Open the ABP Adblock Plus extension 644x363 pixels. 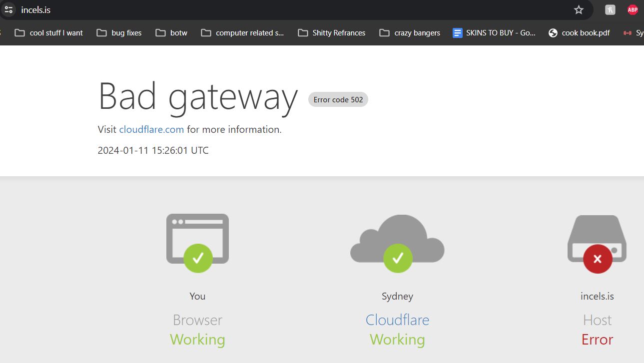pyautogui.click(x=633, y=9)
